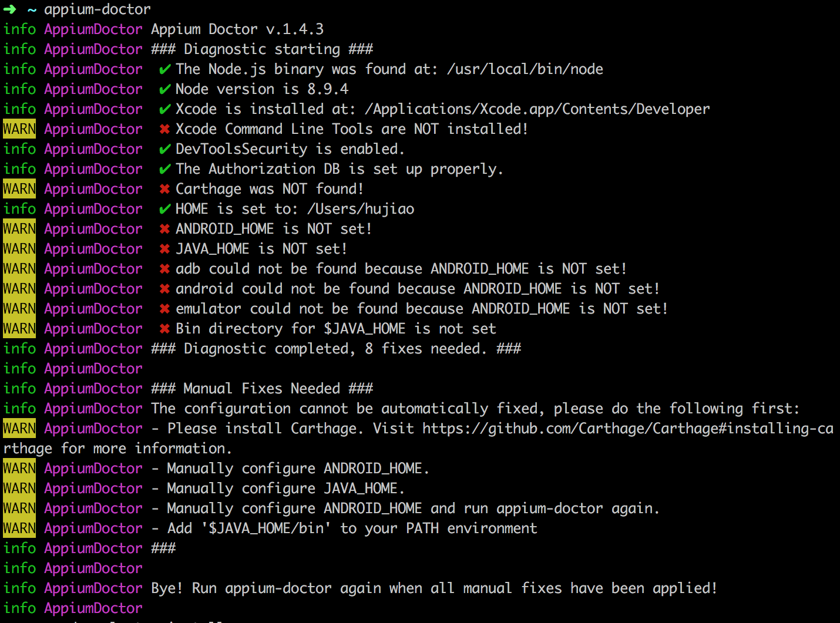Image resolution: width=840 pixels, height=623 pixels.
Task: Click the green prompt arrow at top
Action: pyautogui.click(x=10, y=9)
